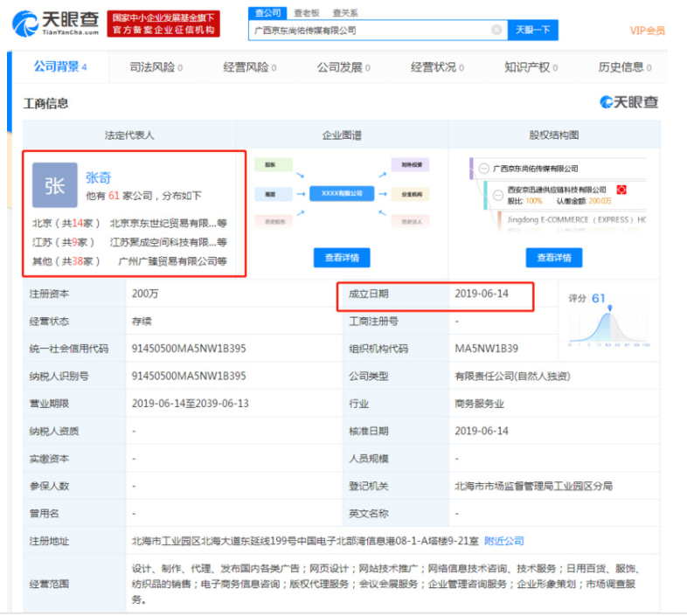
Task: Select the 历史信息 tab
Action: 624,67
